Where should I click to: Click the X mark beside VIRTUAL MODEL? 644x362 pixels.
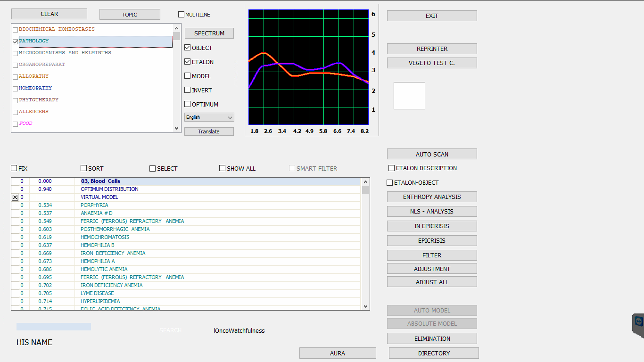point(15,197)
